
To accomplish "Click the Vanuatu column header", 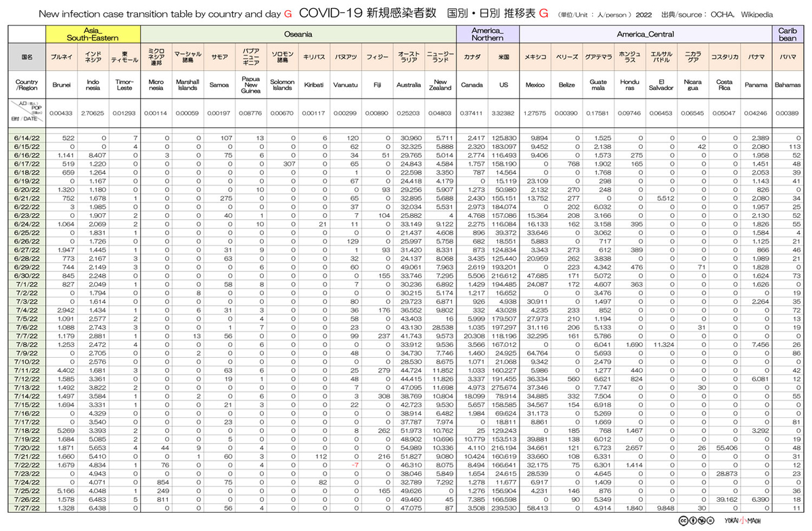I will click(345, 86).
